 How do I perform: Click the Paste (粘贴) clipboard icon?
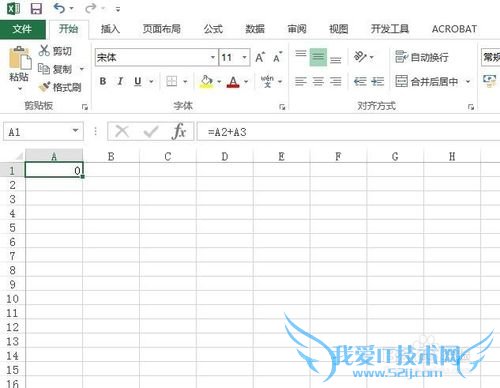[19, 57]
